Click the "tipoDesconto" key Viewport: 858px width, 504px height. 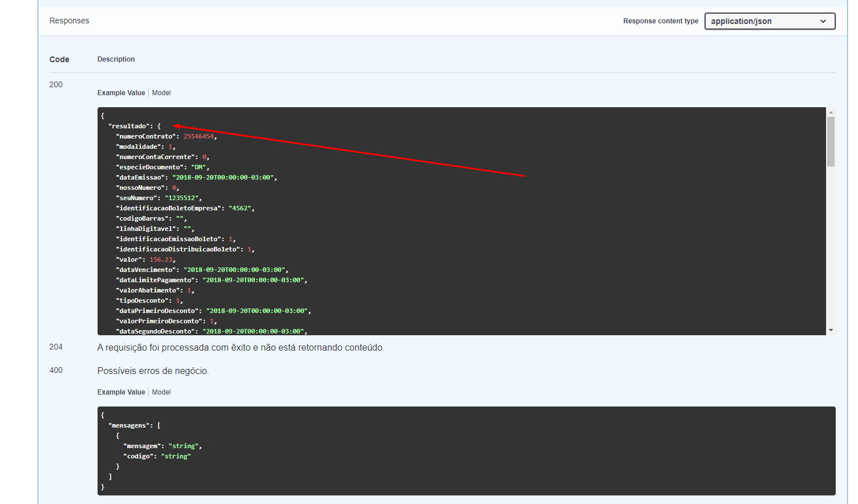point(142,300)
